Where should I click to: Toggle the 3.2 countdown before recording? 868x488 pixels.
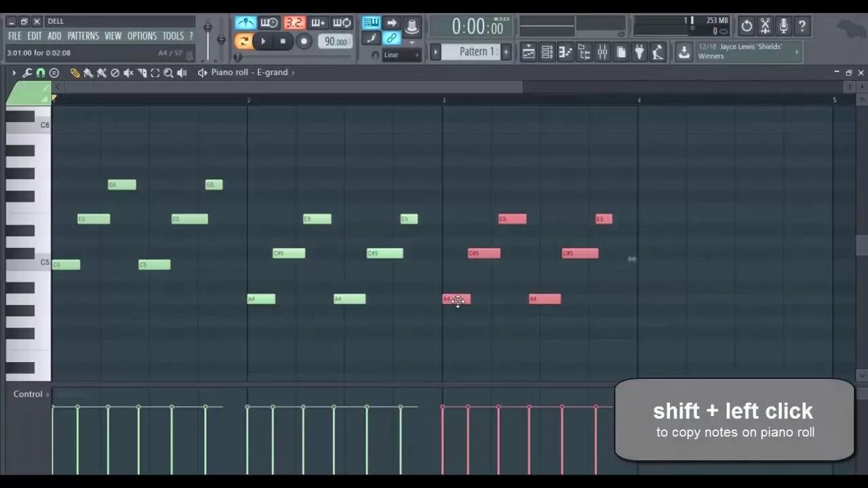pyautogui.click(x=294, y=22)
